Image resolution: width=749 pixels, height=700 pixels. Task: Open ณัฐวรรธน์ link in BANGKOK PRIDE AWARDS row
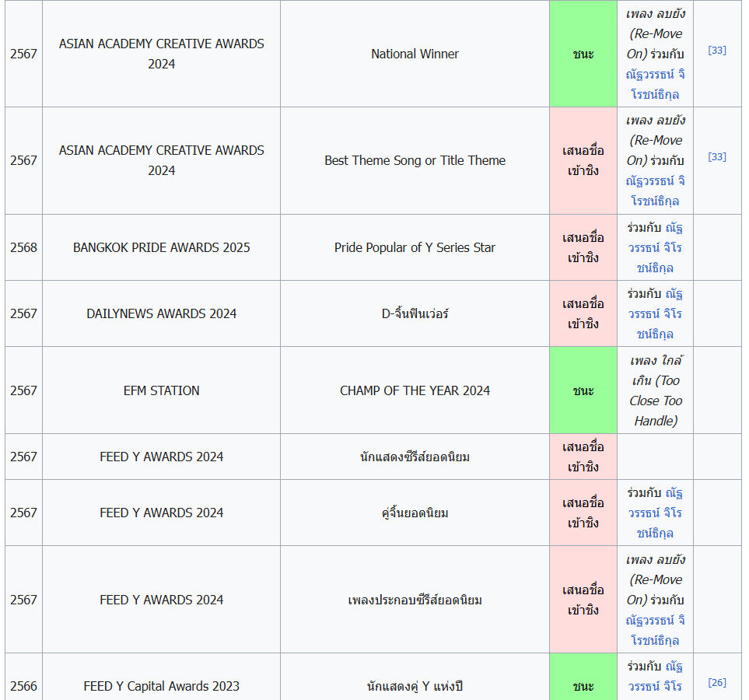(x=656, y=248)
